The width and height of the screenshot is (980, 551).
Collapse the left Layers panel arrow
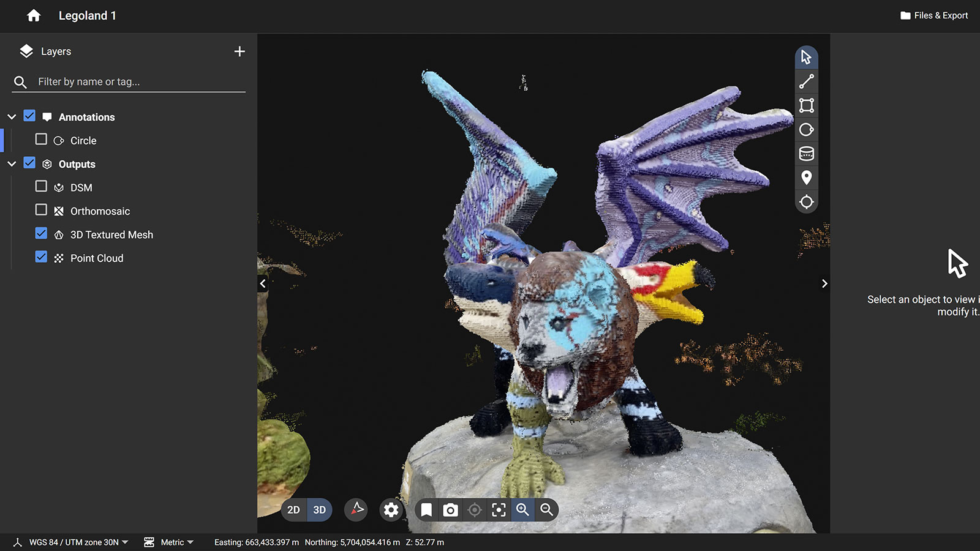click(263, 283)
